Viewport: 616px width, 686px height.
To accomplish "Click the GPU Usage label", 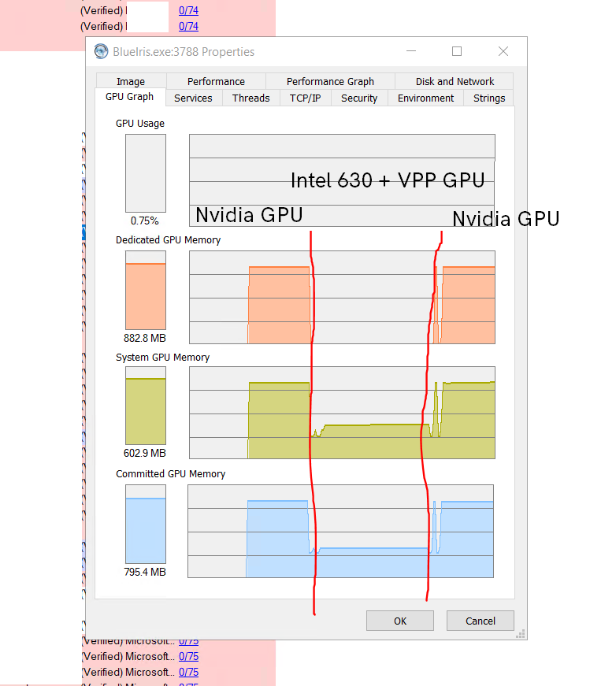I will [140, 124].
